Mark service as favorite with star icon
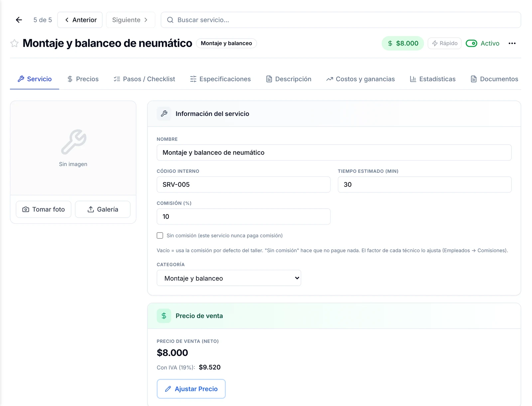This screenshot has height=406, width=532. 14,43
